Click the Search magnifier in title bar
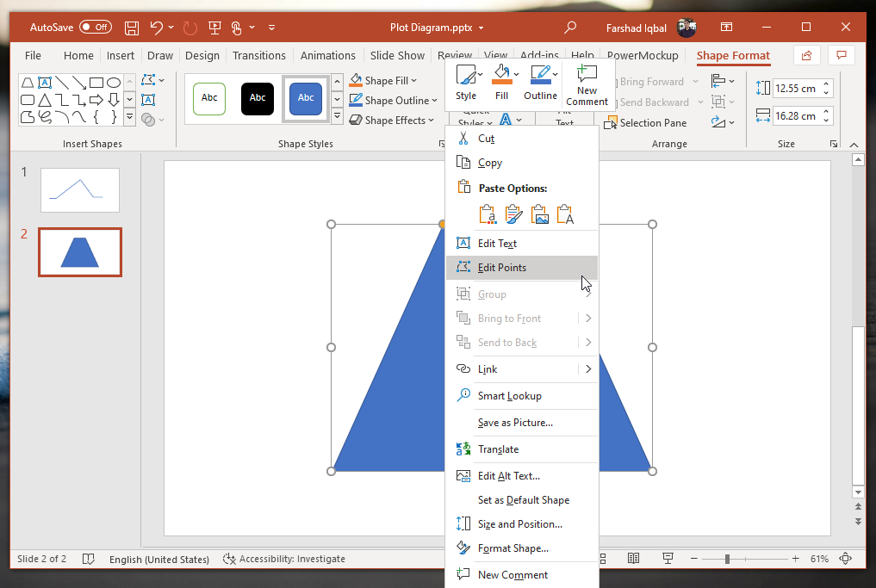 (569, 28)
